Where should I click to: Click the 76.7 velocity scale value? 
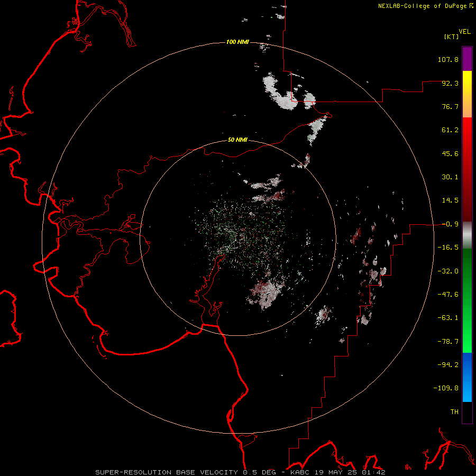coord(450,106)
